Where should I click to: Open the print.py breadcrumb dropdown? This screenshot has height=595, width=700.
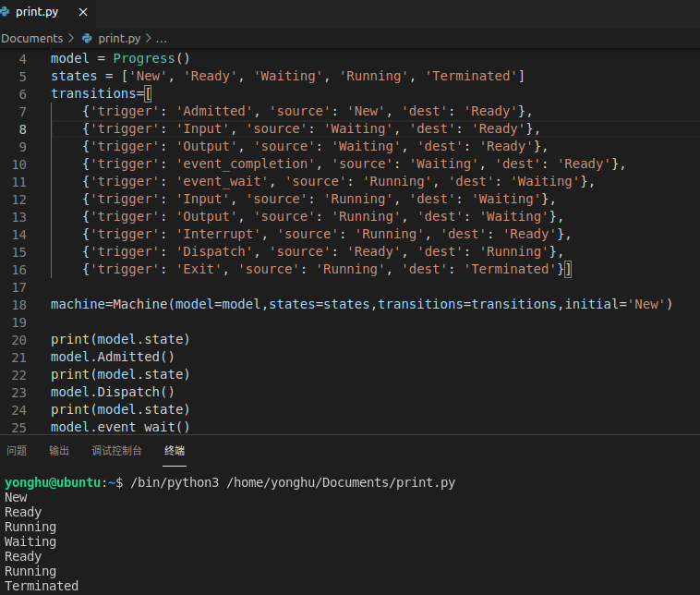(119, 39)
